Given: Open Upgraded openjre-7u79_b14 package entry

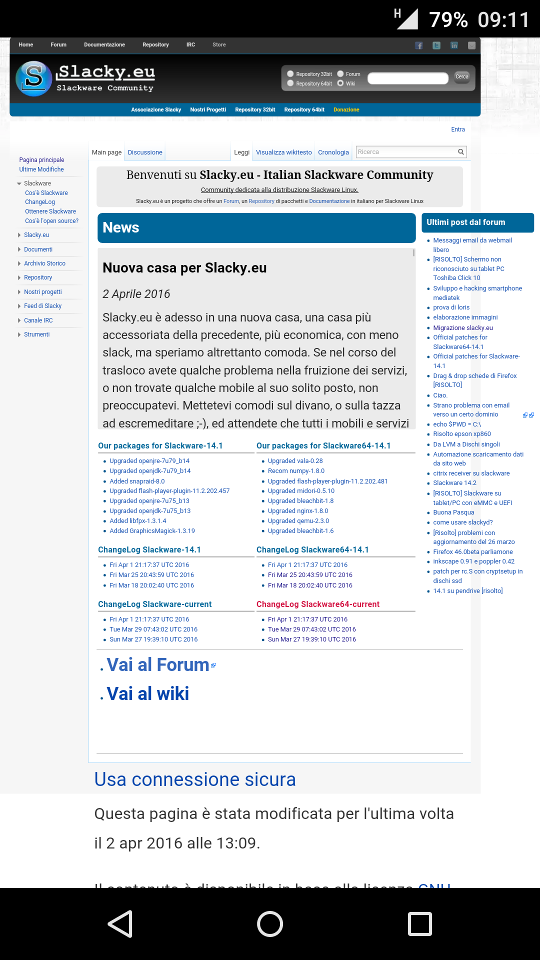Looking at the screenshot, I should 149,461.
